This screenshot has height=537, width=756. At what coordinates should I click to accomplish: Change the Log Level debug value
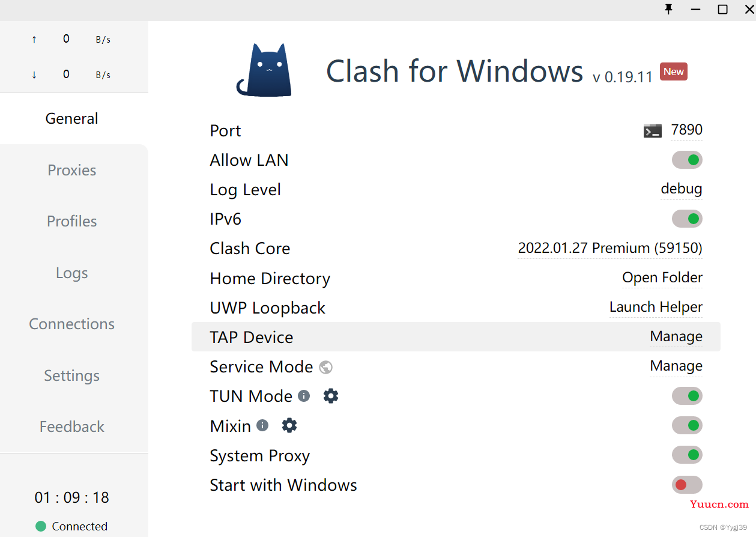682,189
